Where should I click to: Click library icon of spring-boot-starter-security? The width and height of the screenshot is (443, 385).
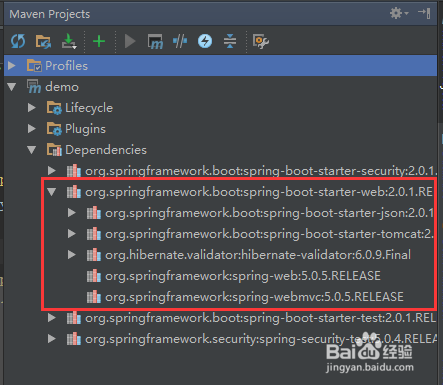[74, 171]
